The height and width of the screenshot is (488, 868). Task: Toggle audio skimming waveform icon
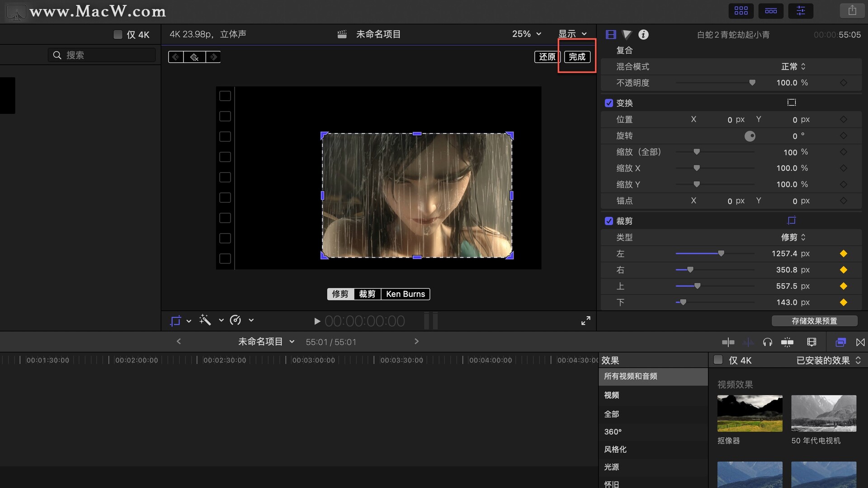[x=748, y=342]
